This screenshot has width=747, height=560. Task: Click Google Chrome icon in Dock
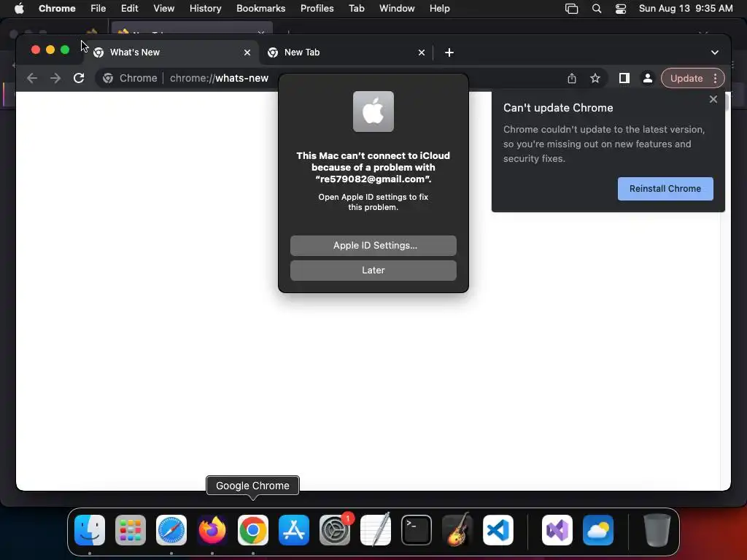pyautogui.click(x=253, y=530)
